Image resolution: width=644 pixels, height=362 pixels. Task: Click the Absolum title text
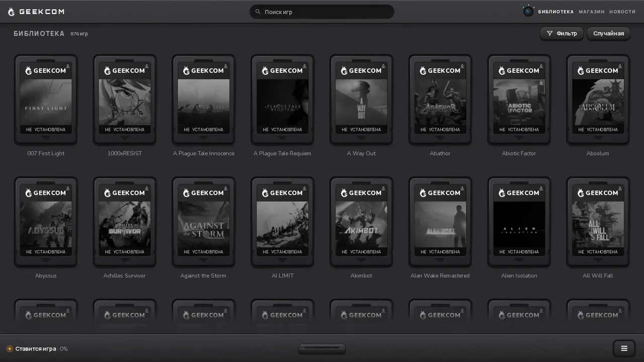[x=598, y=153]
